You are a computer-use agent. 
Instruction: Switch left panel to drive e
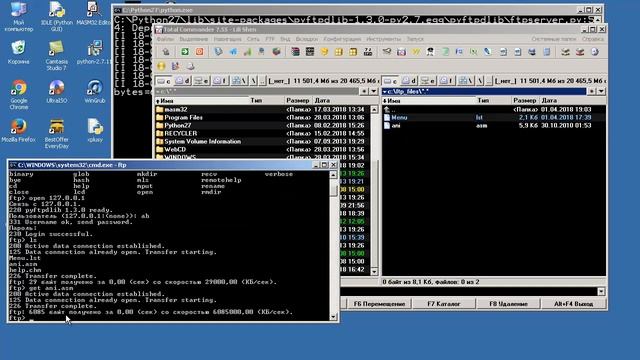(x=201, y=81)
